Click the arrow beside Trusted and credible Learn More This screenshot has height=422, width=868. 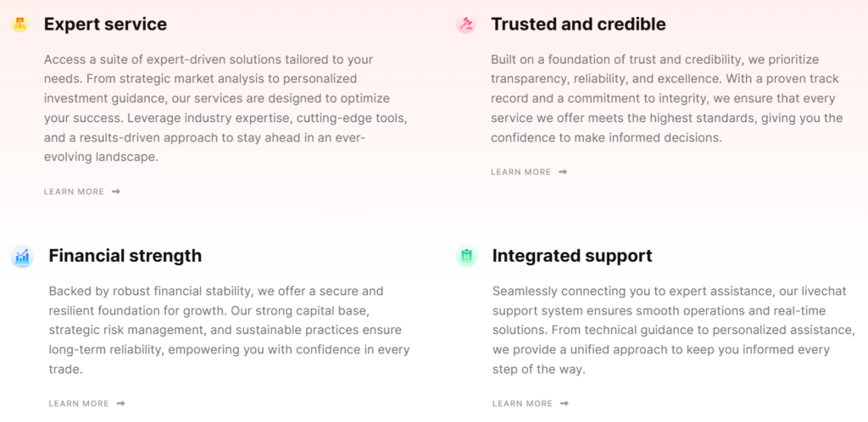point(563,172)
